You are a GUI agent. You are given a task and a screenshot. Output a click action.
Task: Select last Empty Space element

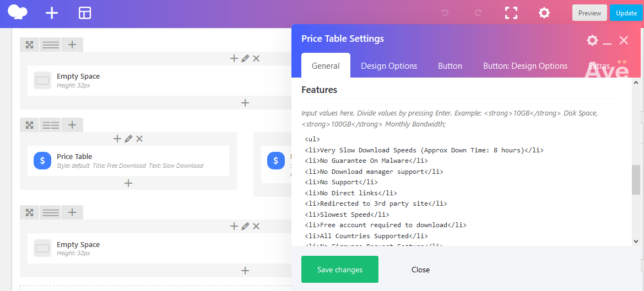point(159,249)
